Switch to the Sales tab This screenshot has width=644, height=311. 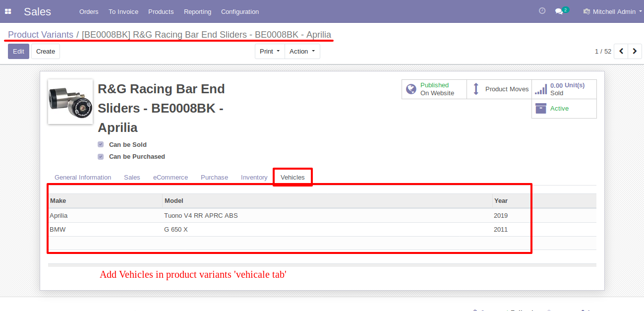[x=132, y=177]
